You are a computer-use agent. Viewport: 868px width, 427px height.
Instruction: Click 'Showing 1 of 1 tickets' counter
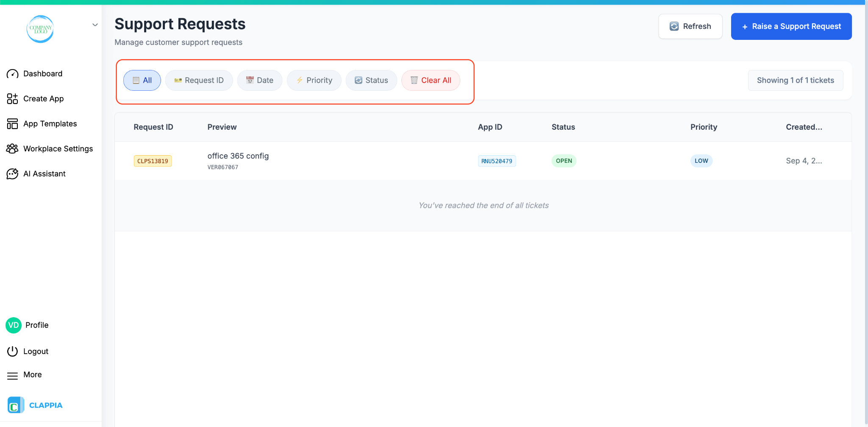tap(796, 80)
